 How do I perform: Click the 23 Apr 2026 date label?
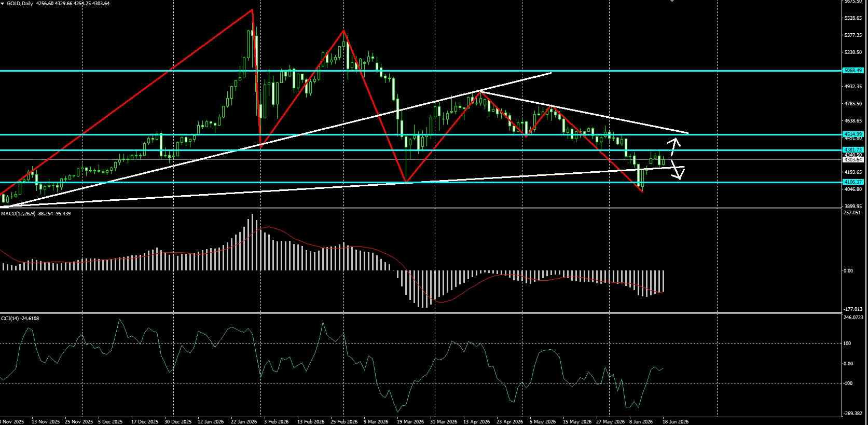click(509, 421)
